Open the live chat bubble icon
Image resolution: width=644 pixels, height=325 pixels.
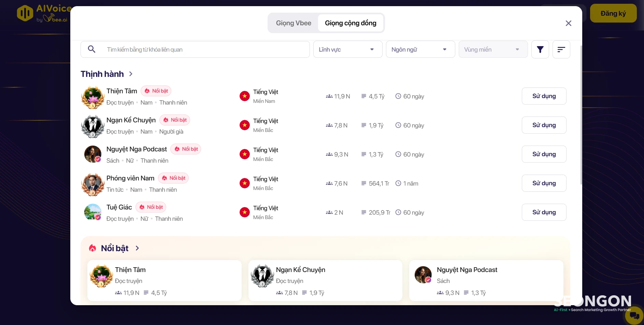point(634,315)
